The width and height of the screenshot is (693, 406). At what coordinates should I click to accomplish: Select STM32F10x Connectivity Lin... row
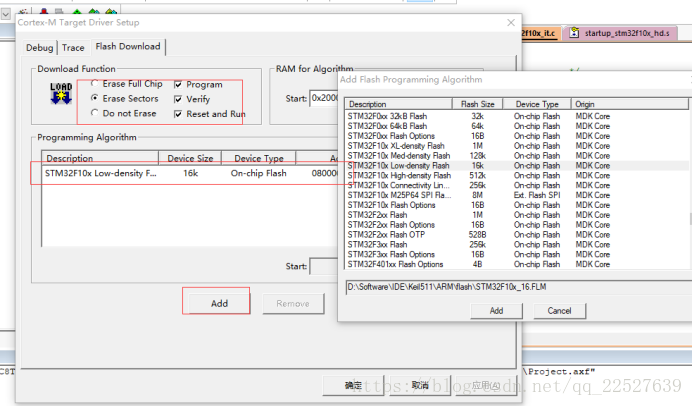click(517, 185)
